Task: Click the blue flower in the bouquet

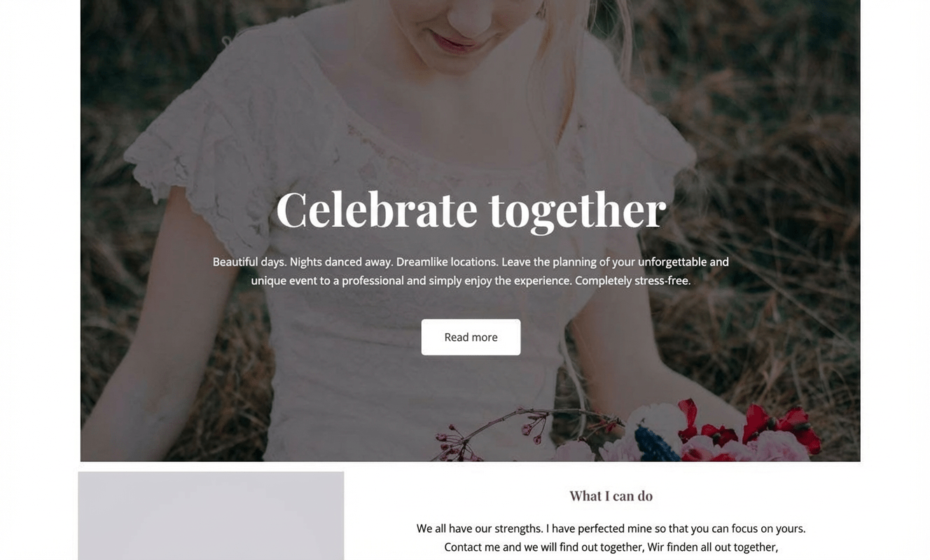Action: coord(655,444)
